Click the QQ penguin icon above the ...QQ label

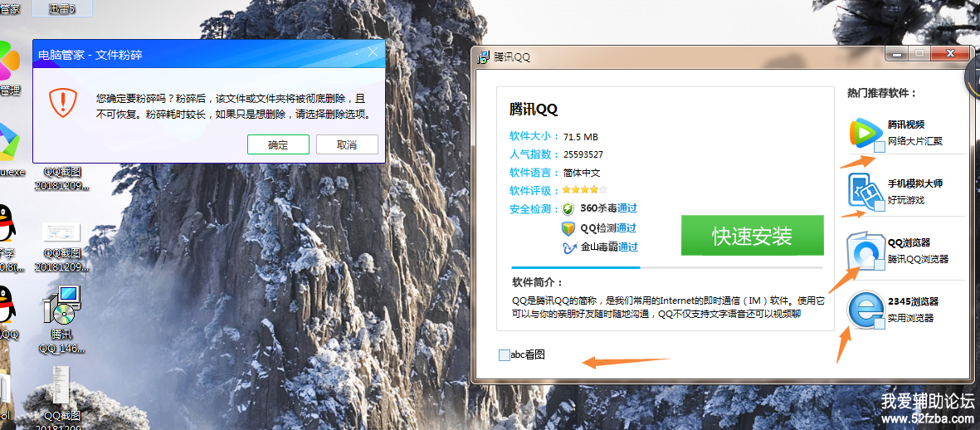(x=7, y=305)
